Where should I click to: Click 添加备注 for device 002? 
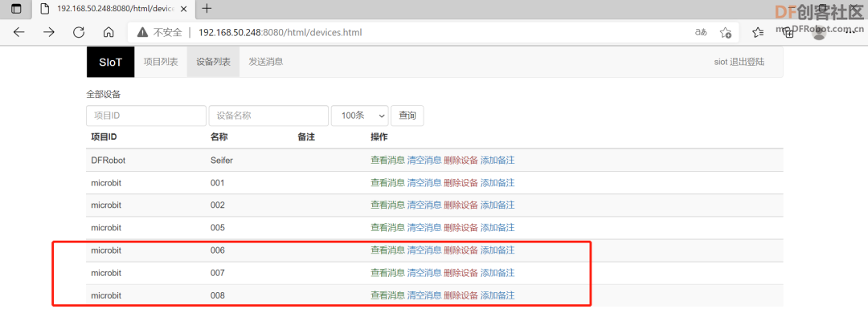coord(497,205)
